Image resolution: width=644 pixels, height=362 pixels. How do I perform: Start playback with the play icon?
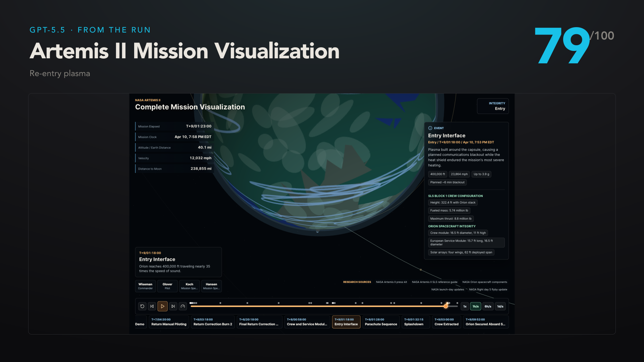(x=163, y=306)
